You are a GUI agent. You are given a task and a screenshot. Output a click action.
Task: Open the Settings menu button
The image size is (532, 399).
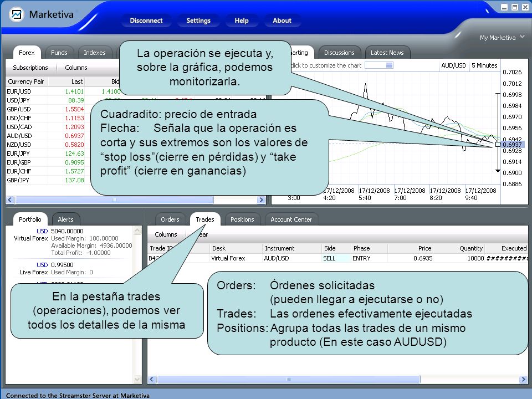tap(198, 21)
